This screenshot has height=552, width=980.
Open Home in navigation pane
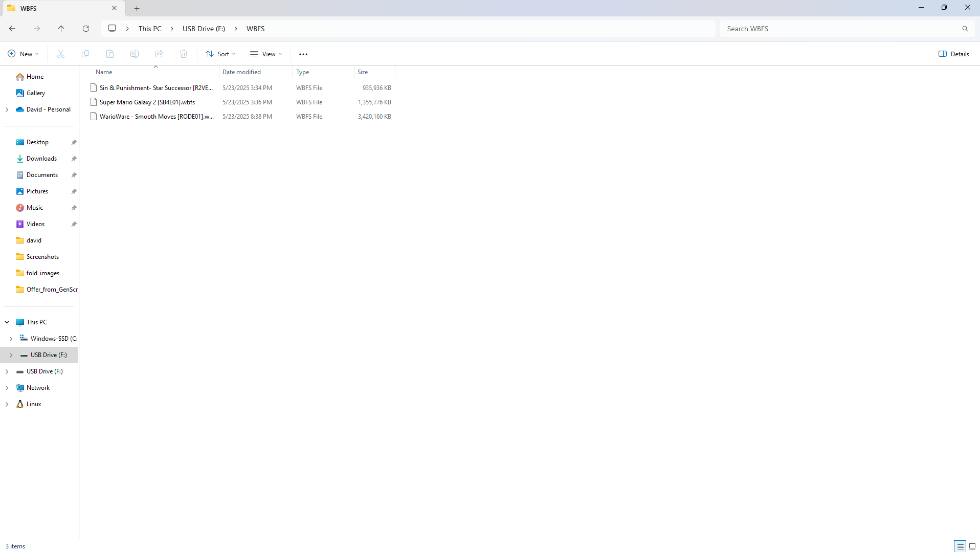pos(35,77)
